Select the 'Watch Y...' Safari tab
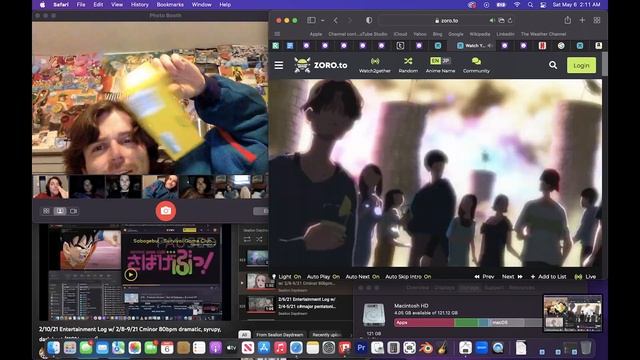Screen dimensions: 640x360 474,46
